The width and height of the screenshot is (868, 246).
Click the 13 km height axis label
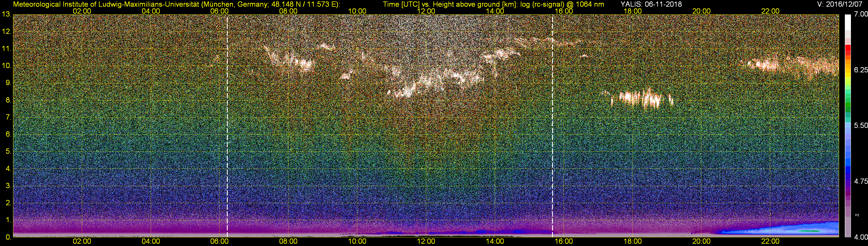click(6, 14)
